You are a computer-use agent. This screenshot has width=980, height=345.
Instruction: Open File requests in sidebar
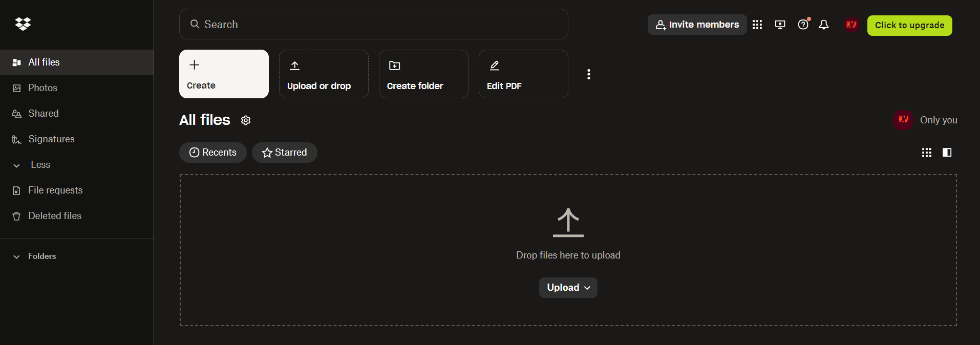(55, 190)
